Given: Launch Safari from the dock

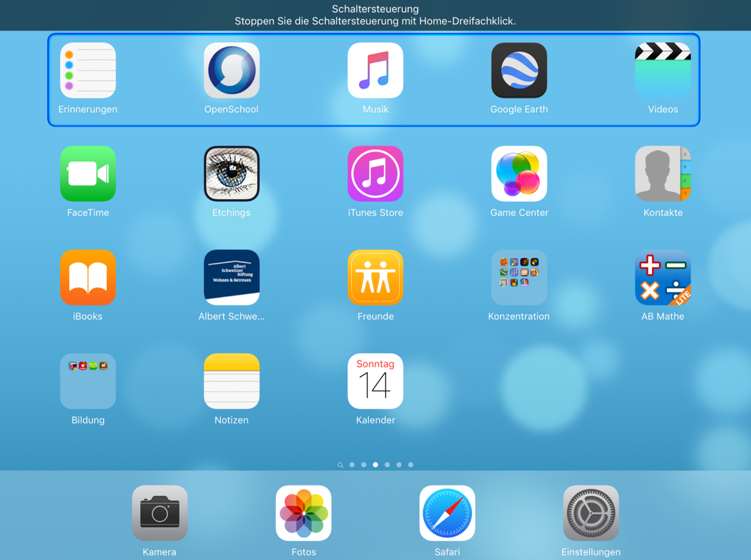Looking at the screenshot, I should click(x=447, y=513).
